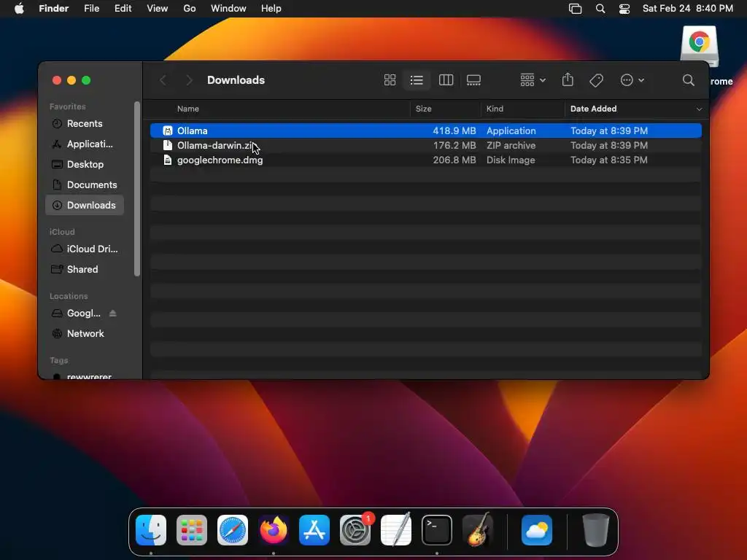The height and width of the screenshot is (560, 747).
Task: Open System Settings from the Dock
Action: coord(355,530)
